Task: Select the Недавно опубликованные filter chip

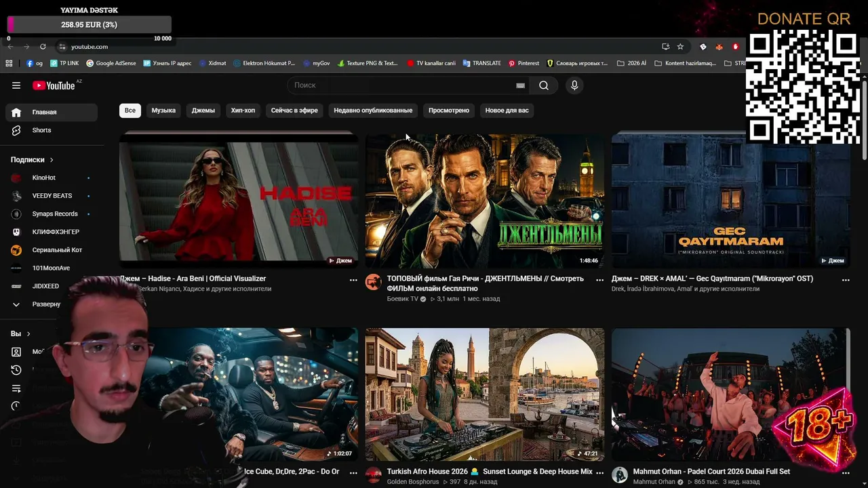Action: coord(373,110)
